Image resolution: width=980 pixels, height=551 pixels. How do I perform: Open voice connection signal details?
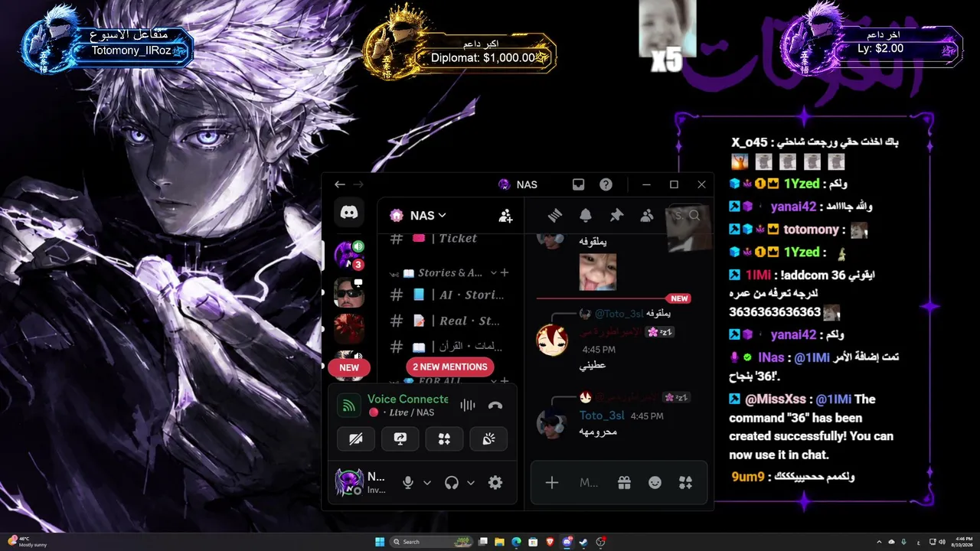tap(348, 406)
